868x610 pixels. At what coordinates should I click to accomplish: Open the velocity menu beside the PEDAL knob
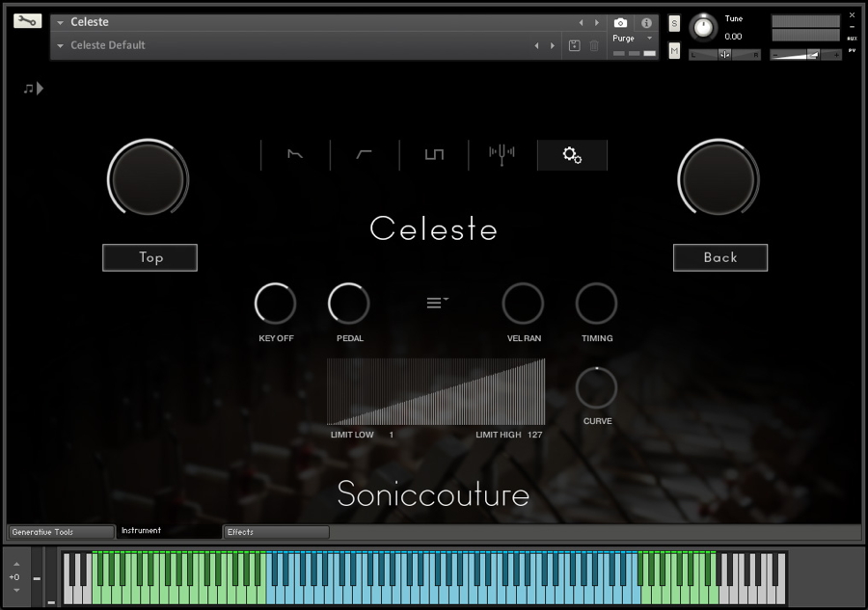tap(437, 302)
